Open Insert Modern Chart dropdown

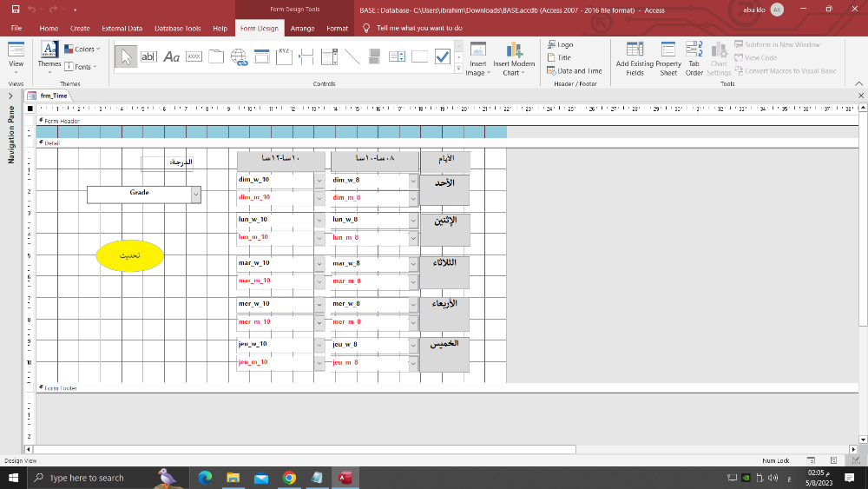(x=514, y=59)
